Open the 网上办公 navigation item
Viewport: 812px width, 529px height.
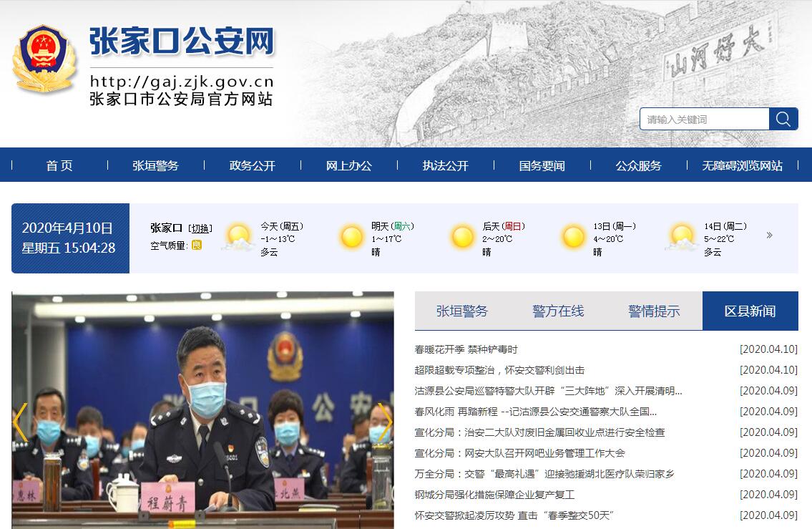(348, 165)
